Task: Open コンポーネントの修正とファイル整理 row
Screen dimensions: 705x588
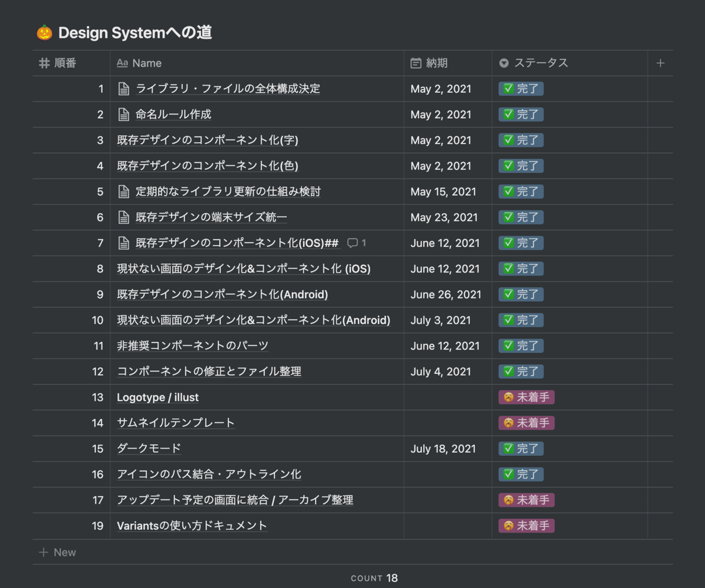Action: (x=209, y=372)
